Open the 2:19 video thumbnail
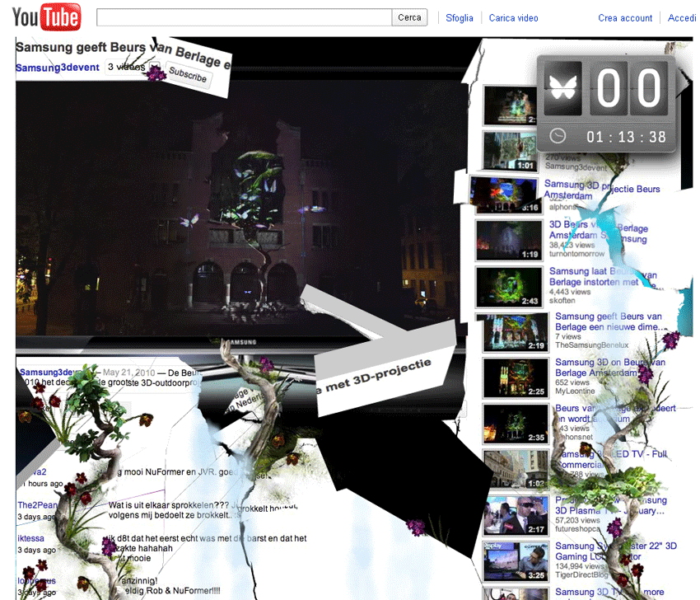Screen dimensions: 700x600 (515, 332)
